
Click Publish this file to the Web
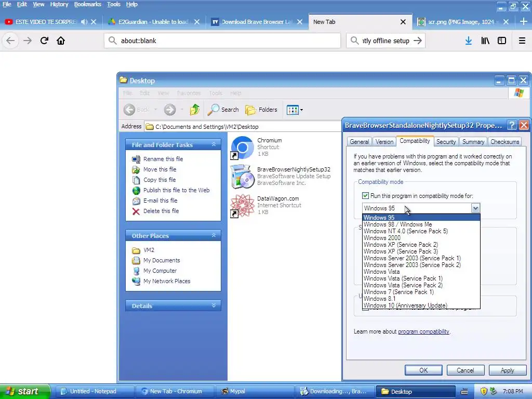tap(177, 190)
